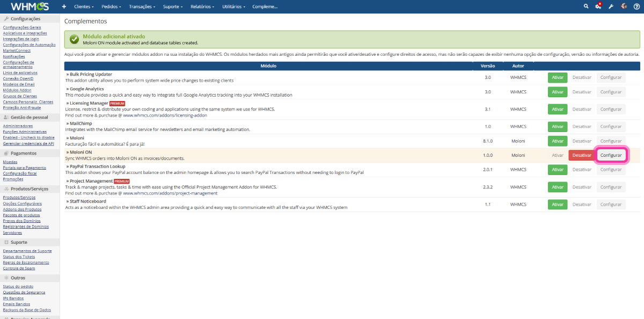Open the gears automation status icon
This screenshot has width=644, height=319.
(x=598, y=6)
